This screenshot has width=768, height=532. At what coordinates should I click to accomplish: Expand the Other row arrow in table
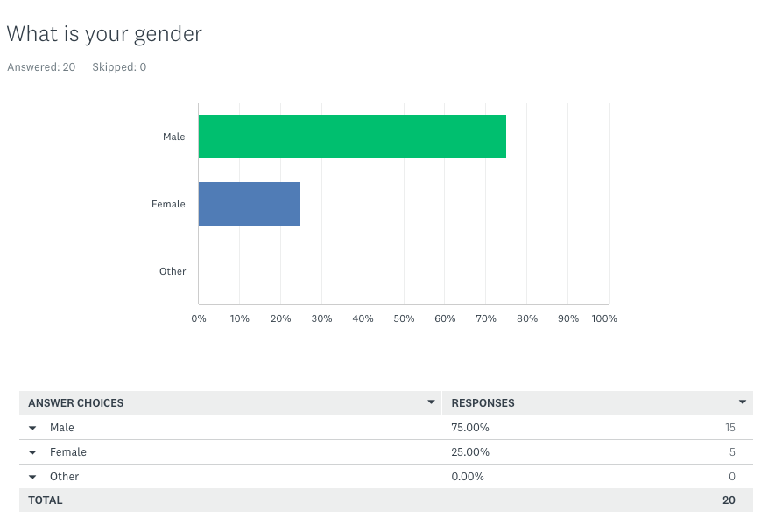coord(32,477)
